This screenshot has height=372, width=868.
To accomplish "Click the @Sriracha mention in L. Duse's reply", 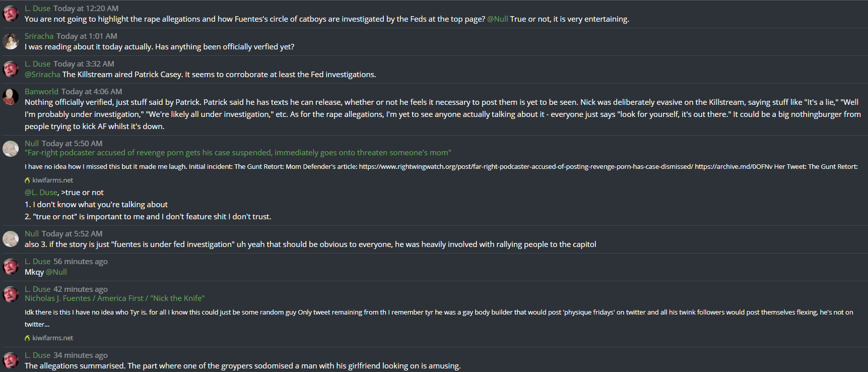I will (42, 75).
